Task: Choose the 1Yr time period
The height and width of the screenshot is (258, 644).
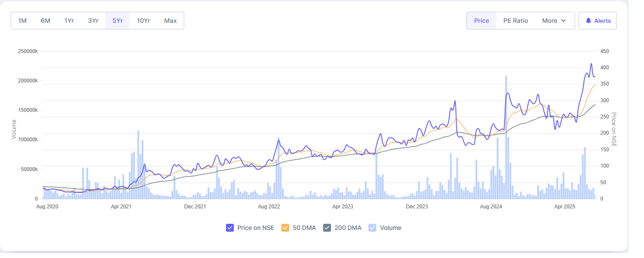Action: click(x=69, y=21)
